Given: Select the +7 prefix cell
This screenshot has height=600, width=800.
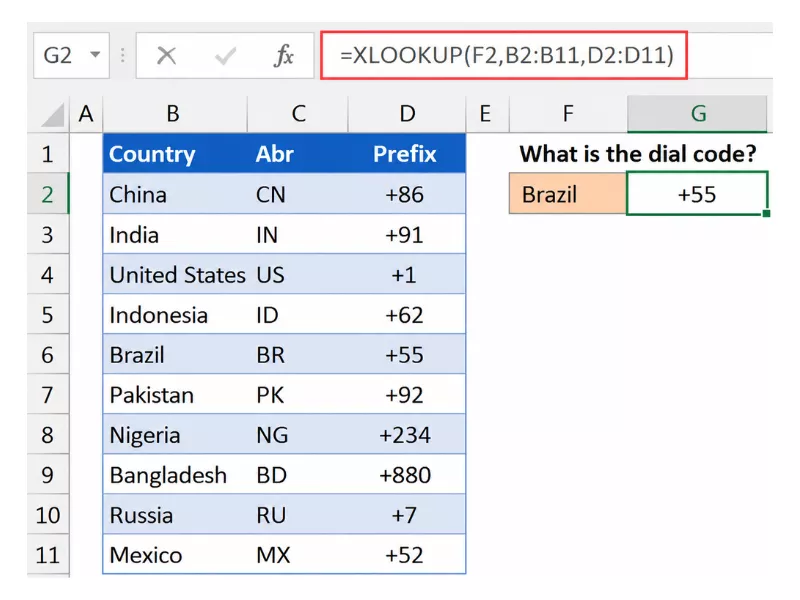Looking at the screenshot, I should click(407, 515).
